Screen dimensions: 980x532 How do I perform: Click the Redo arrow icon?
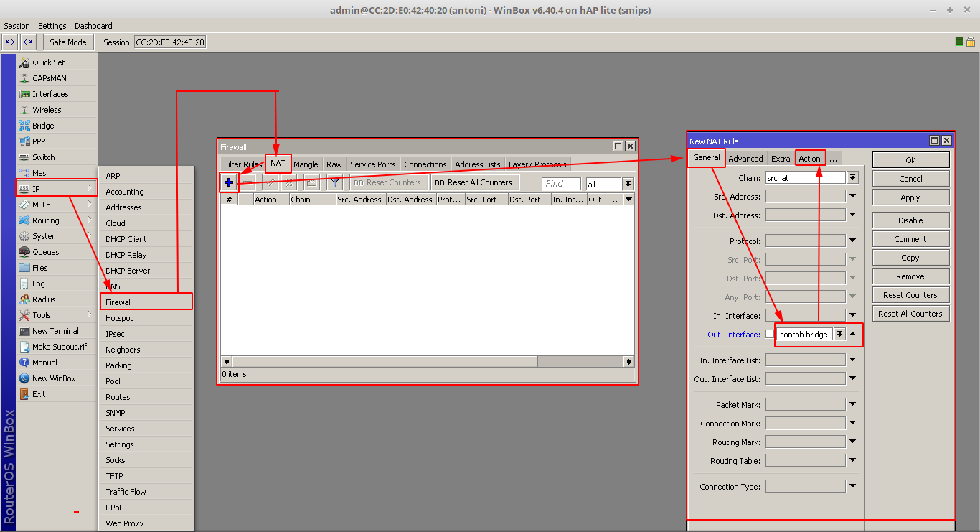(x=27, y=42)
